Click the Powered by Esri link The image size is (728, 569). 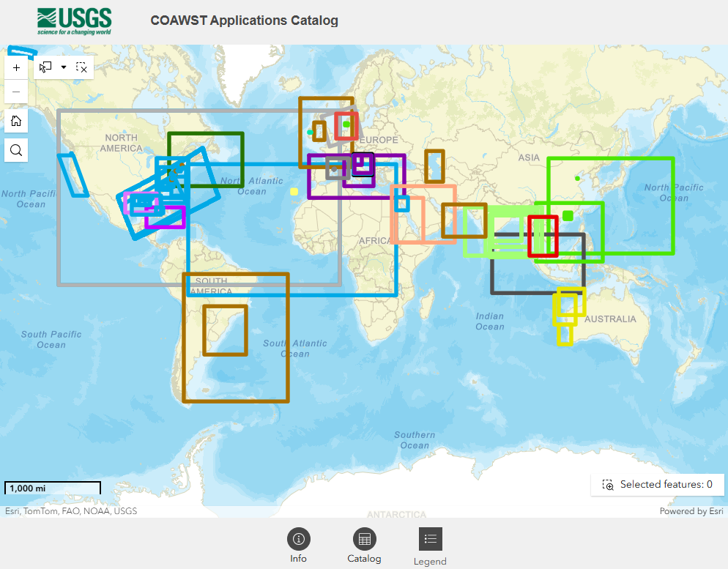[x=691, y=511]
